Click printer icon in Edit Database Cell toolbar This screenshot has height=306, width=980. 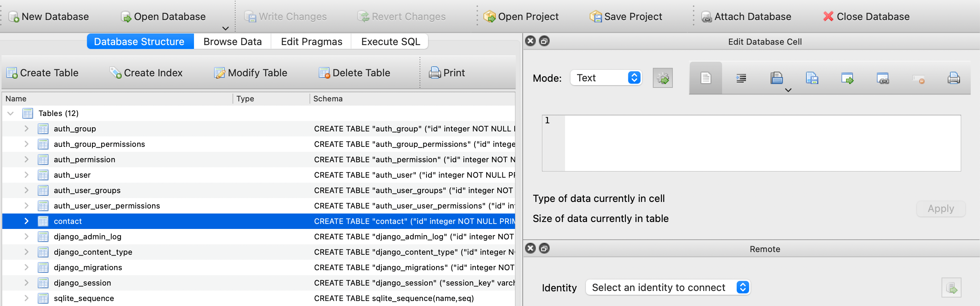(x=954, y=78)
